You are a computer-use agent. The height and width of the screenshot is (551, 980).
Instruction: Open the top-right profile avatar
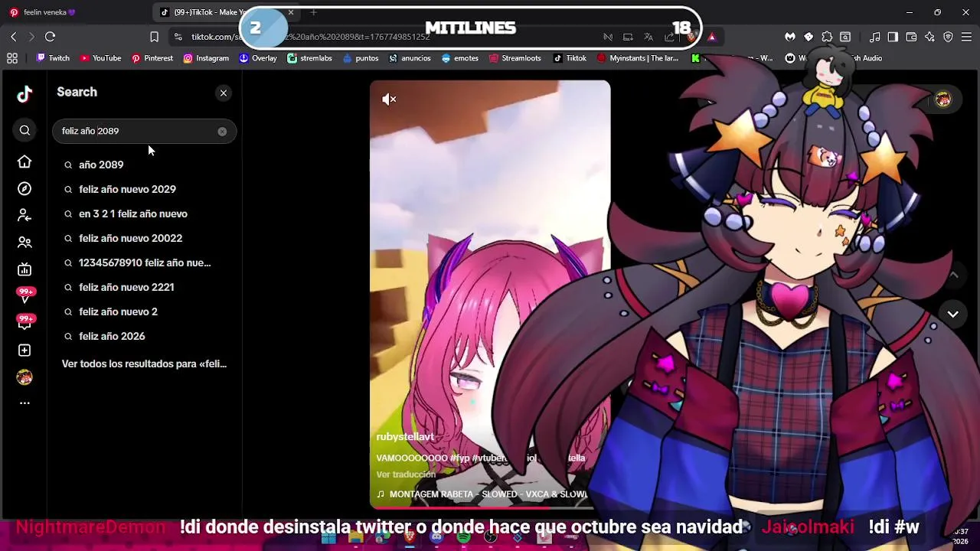(943, 99)
